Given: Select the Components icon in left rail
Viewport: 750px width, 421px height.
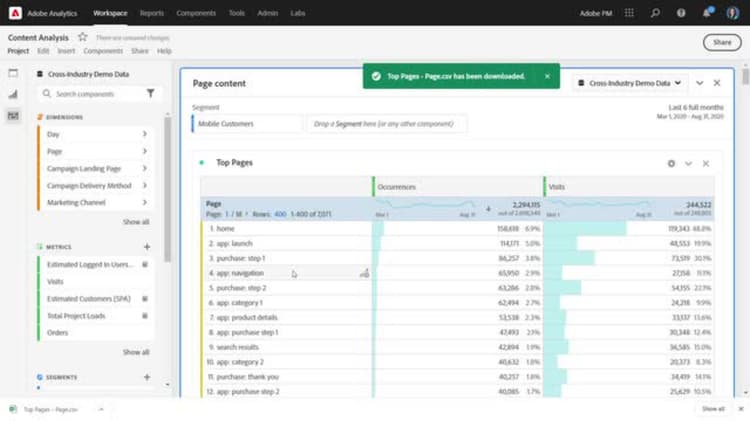Looking at the screenshot, I should 13,116.
